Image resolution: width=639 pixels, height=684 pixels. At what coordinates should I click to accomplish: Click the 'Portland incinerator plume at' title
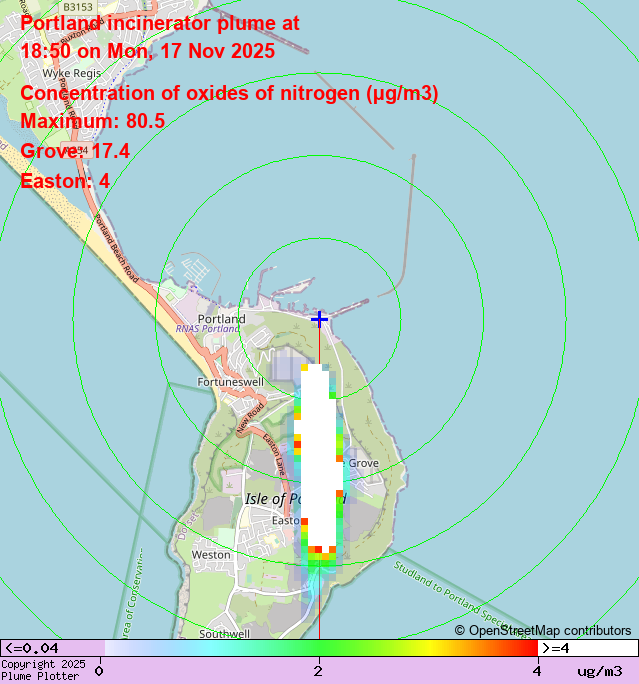point(160,23)
